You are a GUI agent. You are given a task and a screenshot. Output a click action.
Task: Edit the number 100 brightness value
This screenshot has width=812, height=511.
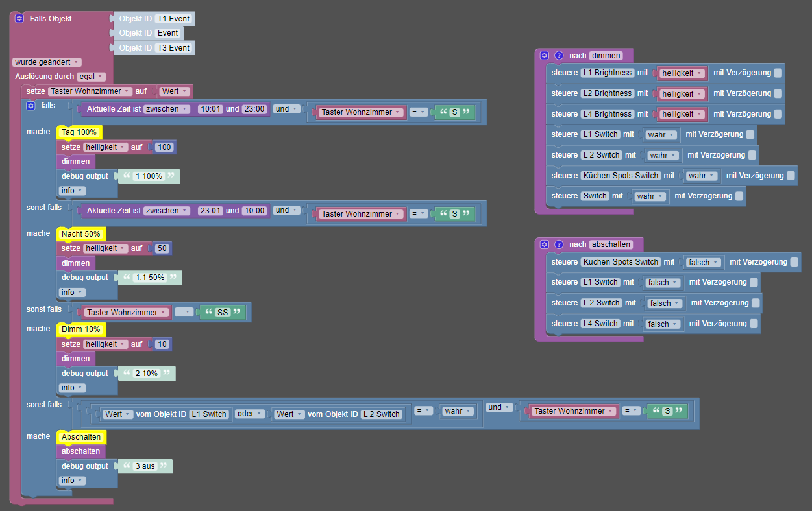pyautogui.click(x=164, y=147)
